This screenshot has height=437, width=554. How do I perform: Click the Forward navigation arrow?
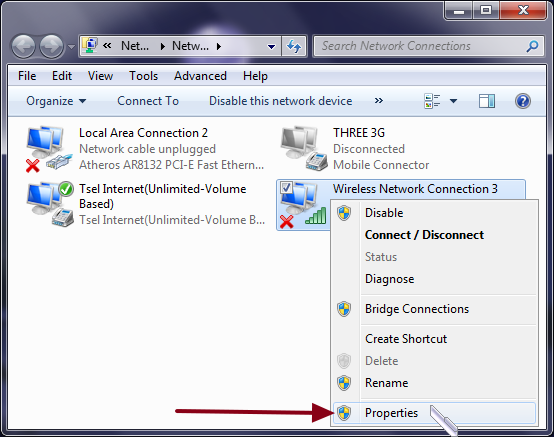(51, 46)
